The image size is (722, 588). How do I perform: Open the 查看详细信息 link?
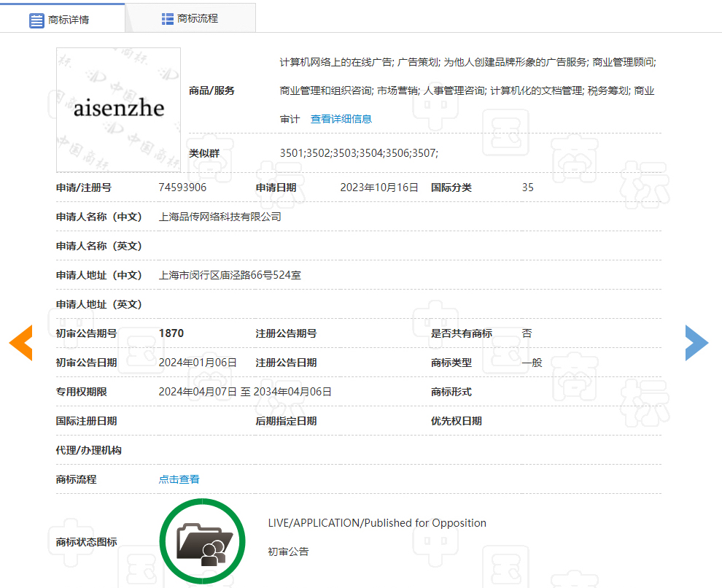point(341,119)
